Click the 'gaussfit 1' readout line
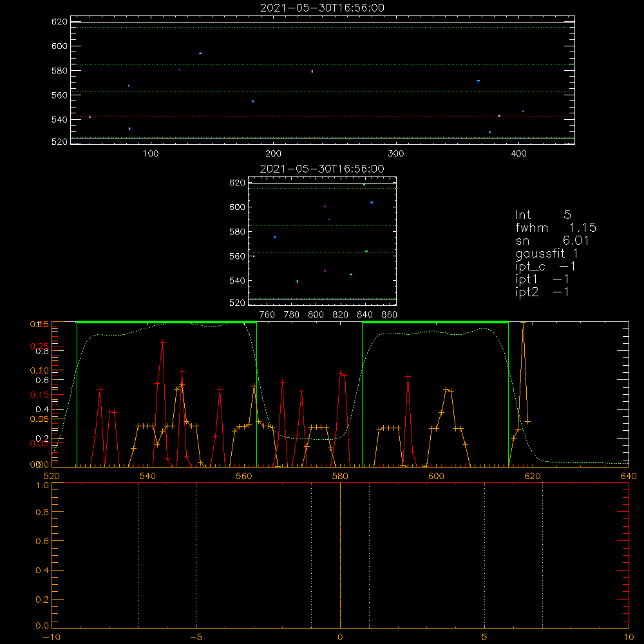644x644 pixels. click(547, 253)
